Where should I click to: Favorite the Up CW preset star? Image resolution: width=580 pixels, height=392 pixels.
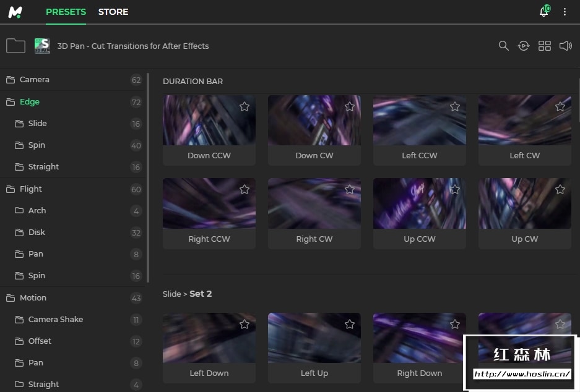[x=560, y=190]
